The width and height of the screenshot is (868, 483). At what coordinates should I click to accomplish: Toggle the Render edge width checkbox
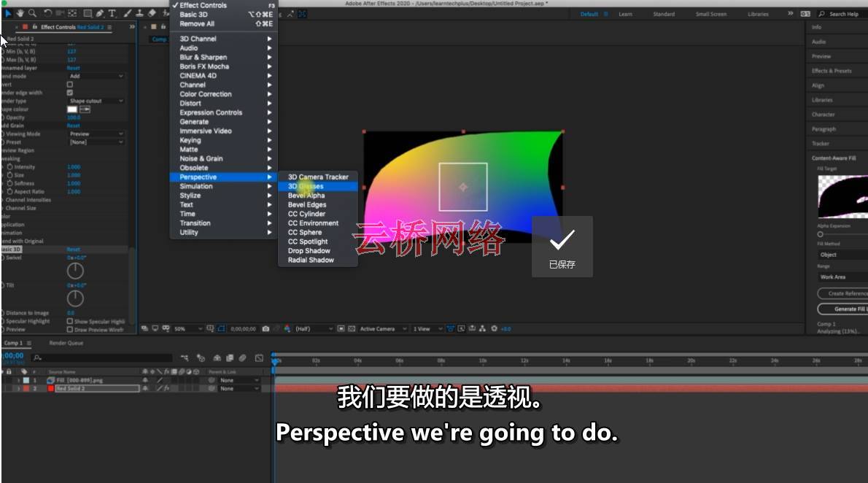point(70,93)
